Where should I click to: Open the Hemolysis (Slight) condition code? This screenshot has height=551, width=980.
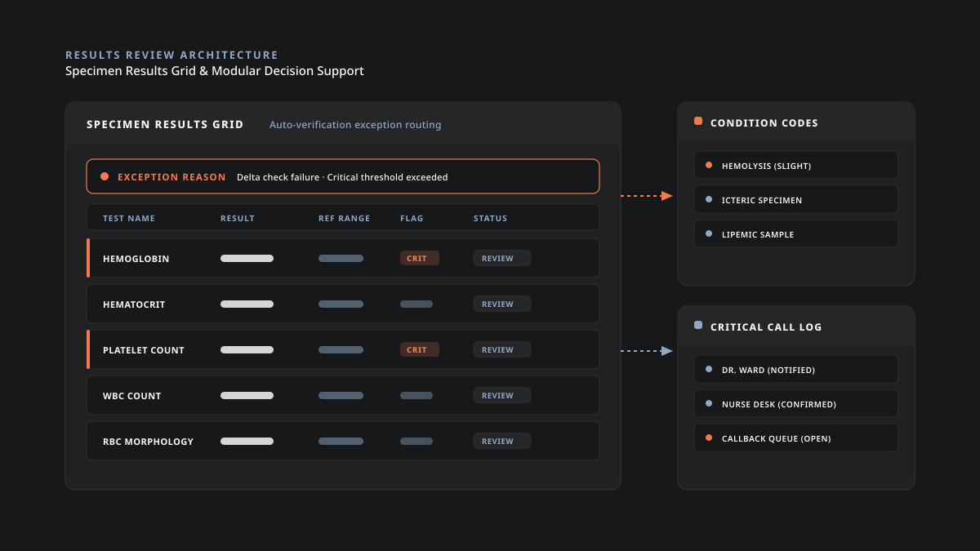pyautogui.click(x=796, y=165)
